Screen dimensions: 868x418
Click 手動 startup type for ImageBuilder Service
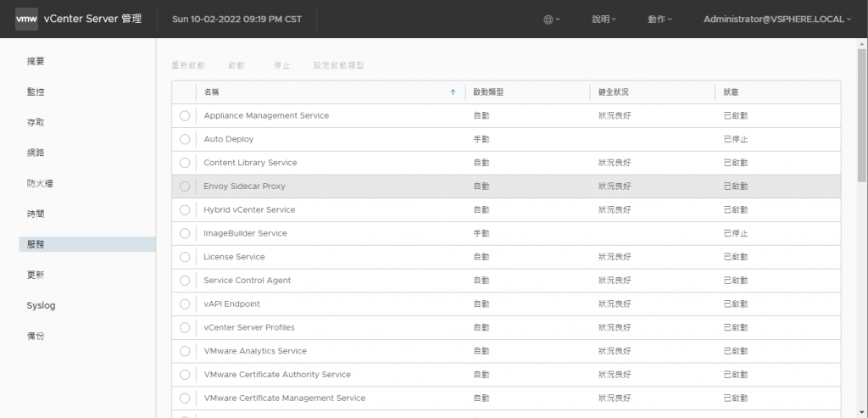pyautogui.click(x=481, y=234)
